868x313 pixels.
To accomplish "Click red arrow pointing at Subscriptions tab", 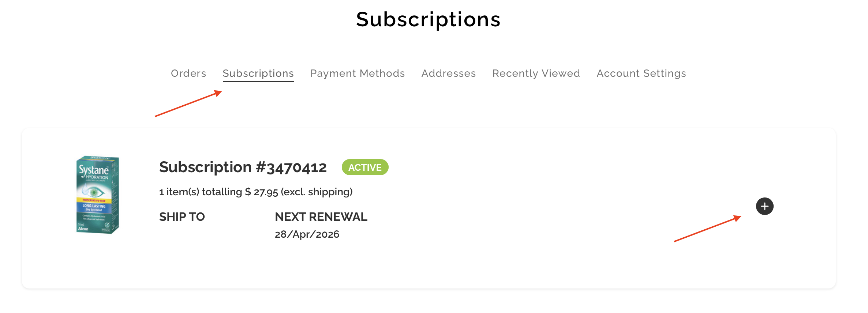I will coord(188,104).
